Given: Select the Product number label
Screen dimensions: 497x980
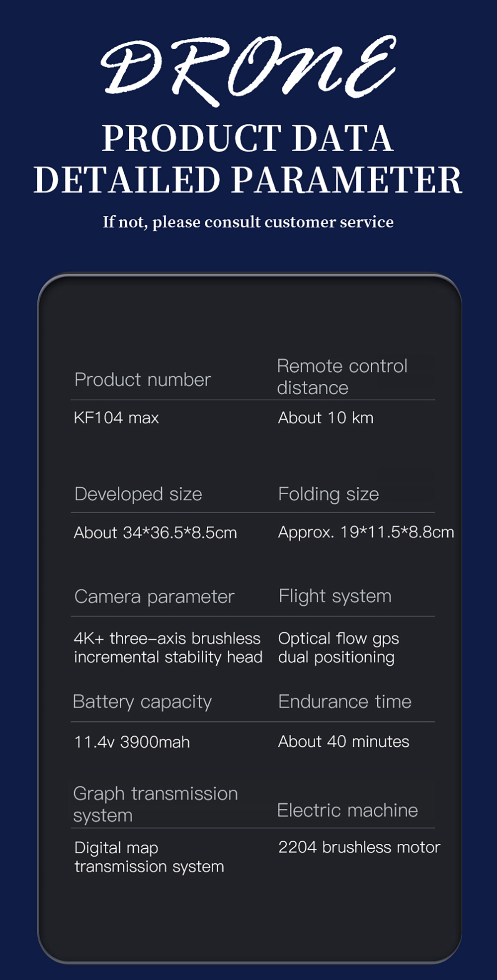Looking at the screenshot, I should 143,380.
